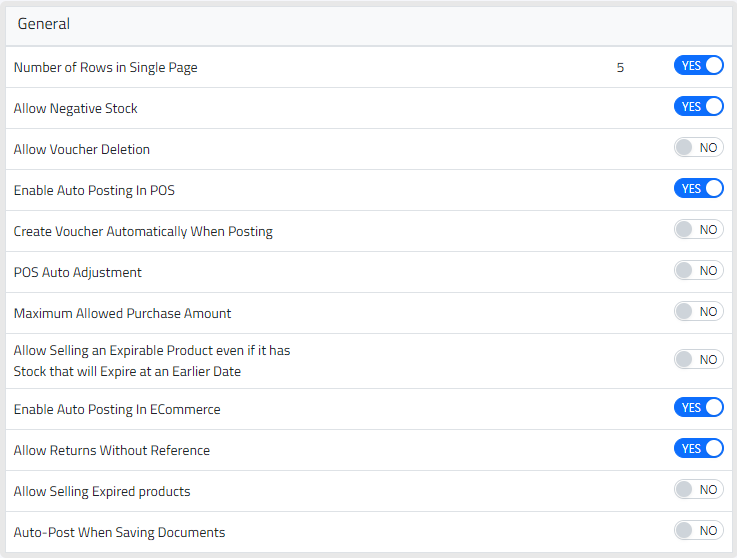
Task: Click the POS Auto Adjustment label
Action: (x=78, y=273)
